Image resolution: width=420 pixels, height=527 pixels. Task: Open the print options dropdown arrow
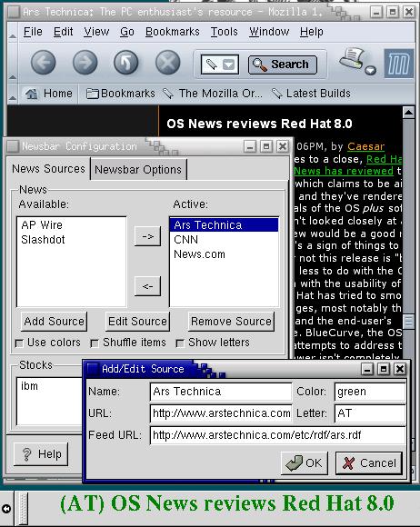click(x=371, y=70)
